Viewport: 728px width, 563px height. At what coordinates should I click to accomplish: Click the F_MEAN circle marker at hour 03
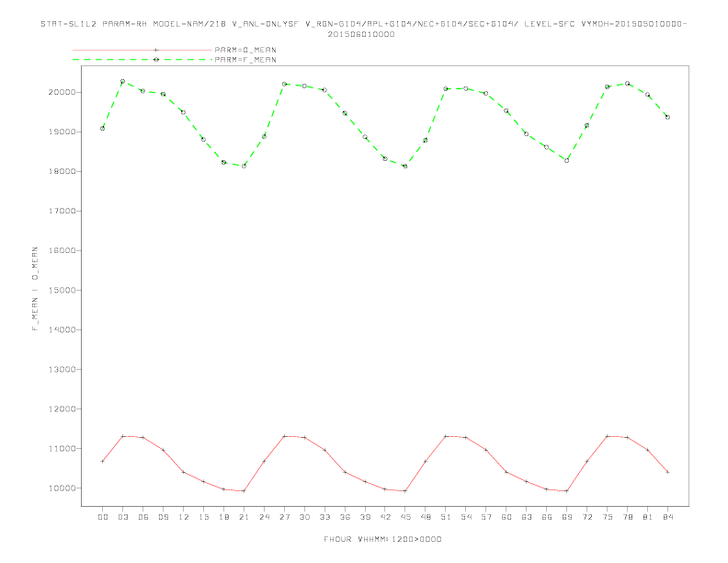(x=122, y=81)
